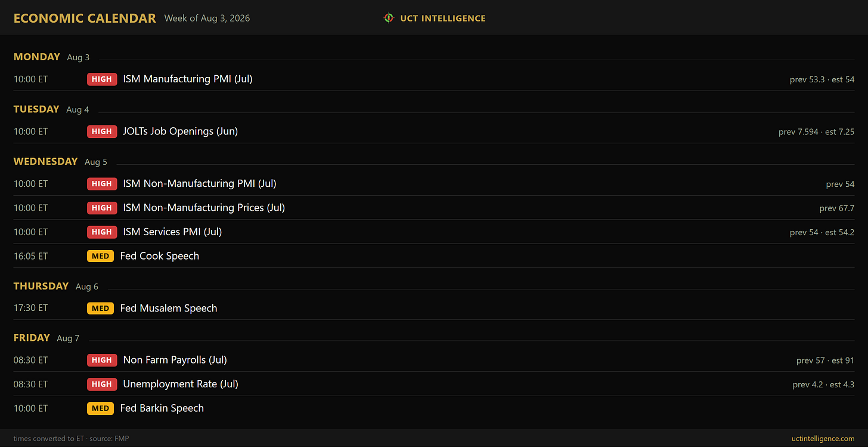868x447 pixels.
Task: Select HIGH badge beside ISM Manufacturing PMI
Action: (x=102, y=79)
